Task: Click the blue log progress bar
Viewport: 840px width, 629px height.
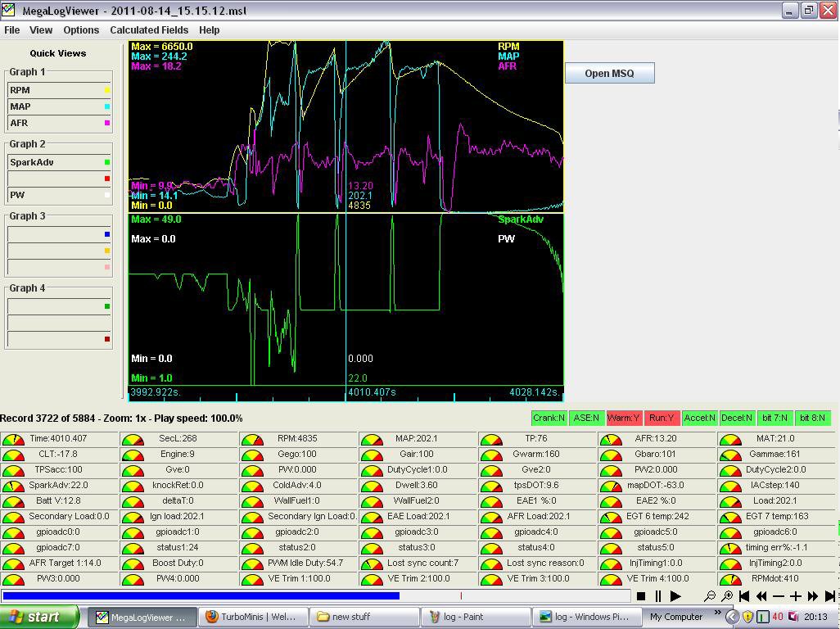Action: coord(201,595)
